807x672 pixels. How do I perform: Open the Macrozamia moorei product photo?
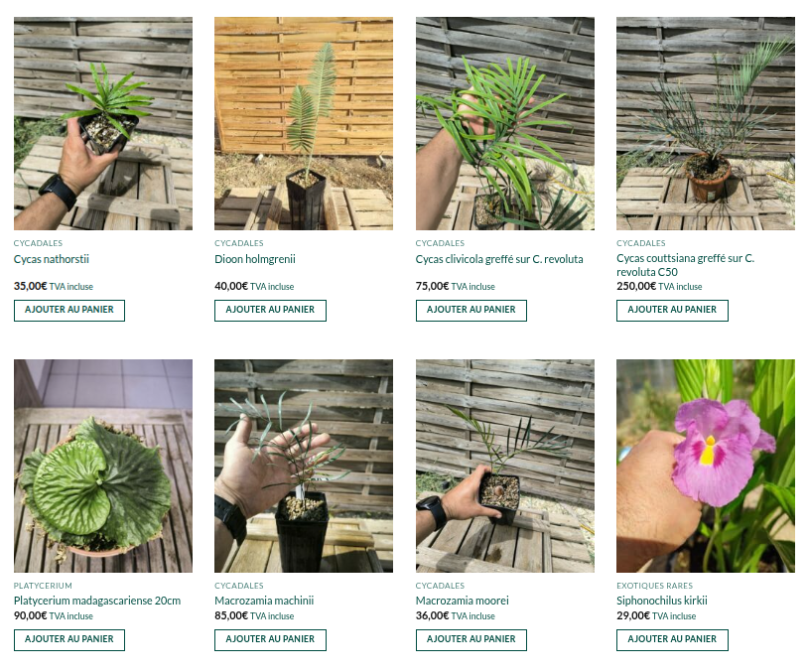[x=505, y=466]
